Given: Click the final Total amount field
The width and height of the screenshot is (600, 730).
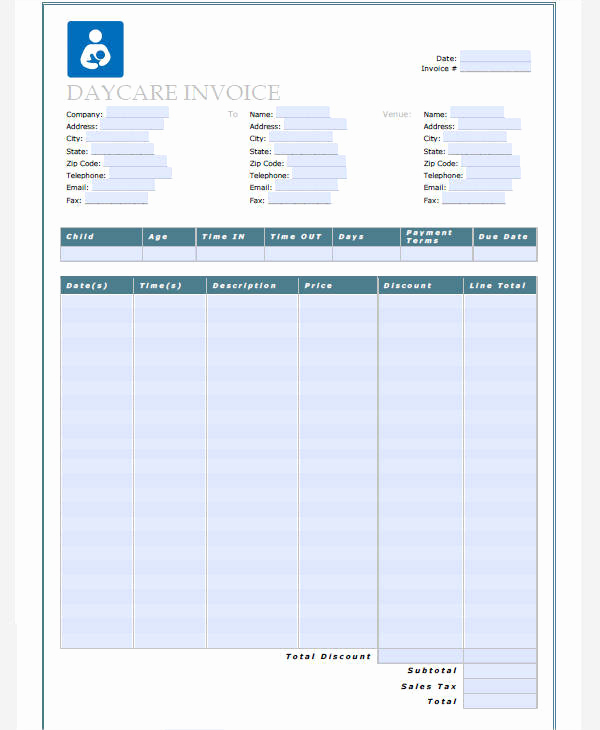Looking at the screenshot, I should (500, 701).
